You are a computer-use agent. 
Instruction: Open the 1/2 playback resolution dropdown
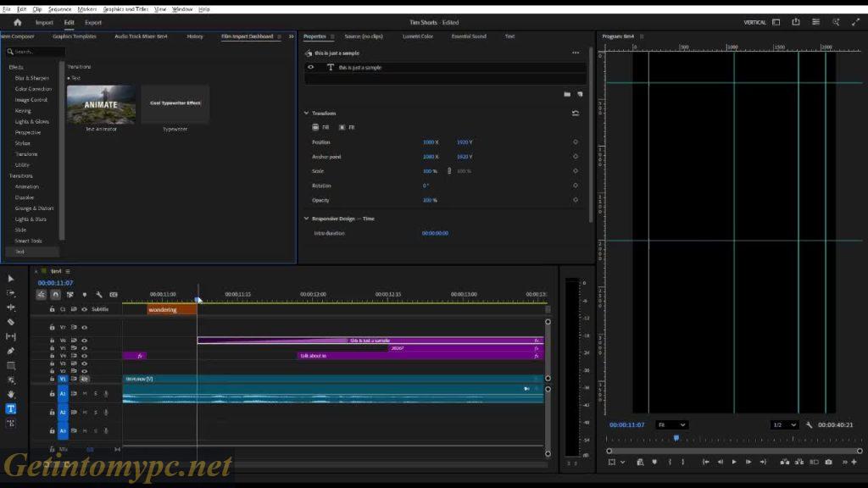pos(784,425)
